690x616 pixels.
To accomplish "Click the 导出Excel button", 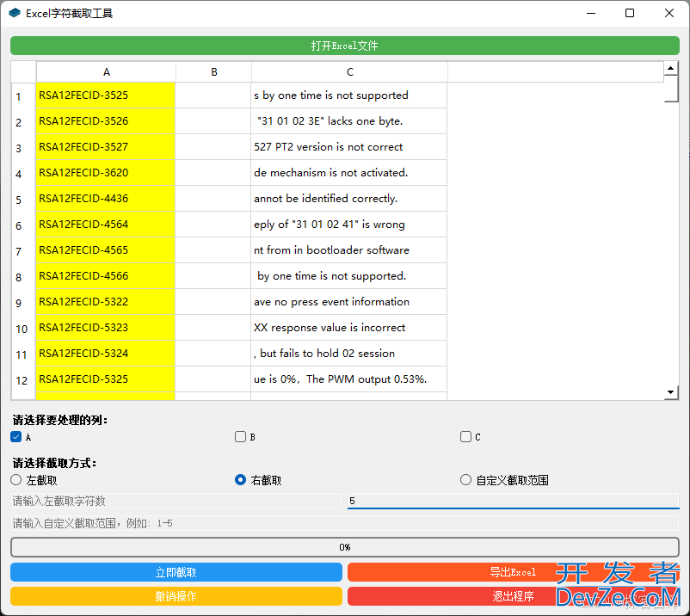I will 513,572.
